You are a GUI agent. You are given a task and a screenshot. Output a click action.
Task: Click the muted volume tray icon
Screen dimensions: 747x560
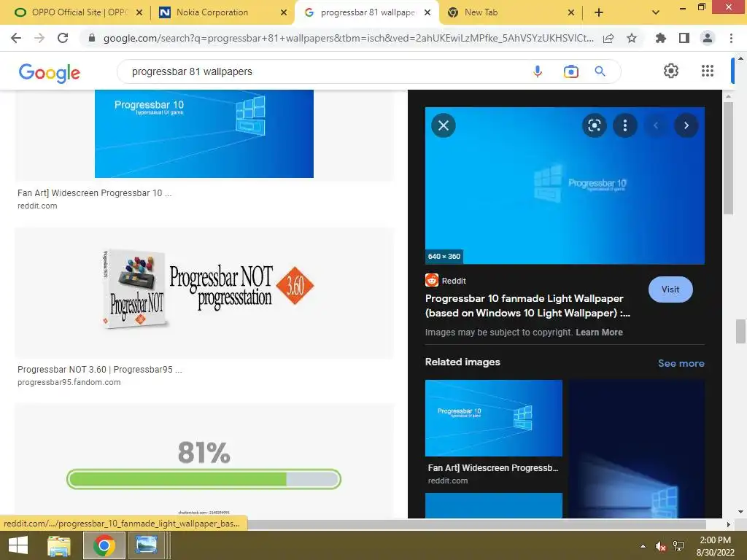pos(660,546)
